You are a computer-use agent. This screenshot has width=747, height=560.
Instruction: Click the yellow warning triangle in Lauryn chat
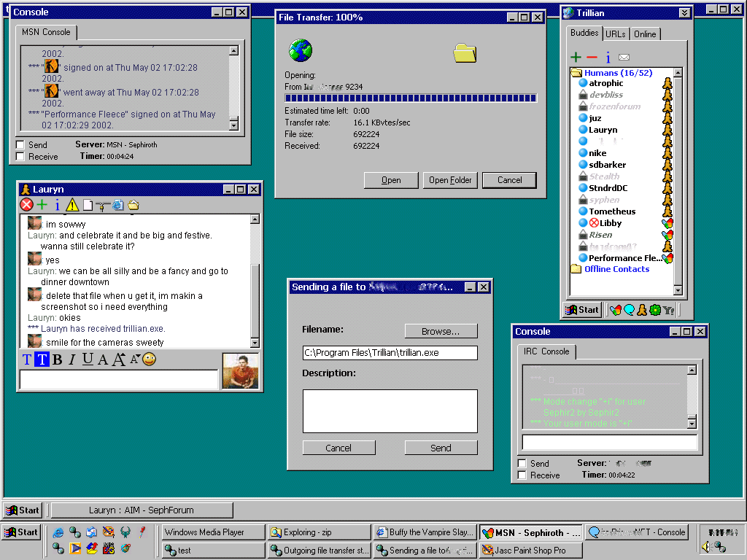point(72,205)
